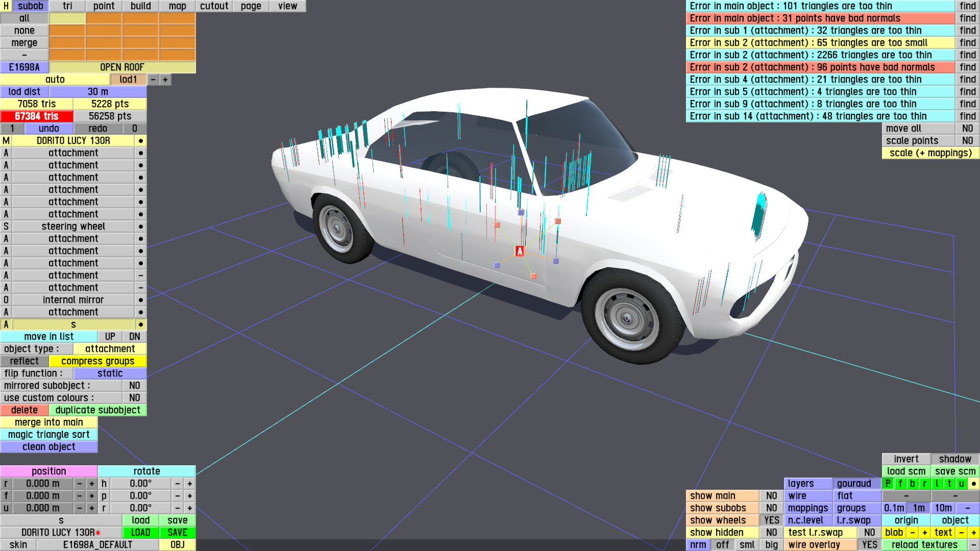Click the plus button next to lod1
980x551 pixels.
coord(165,80)
